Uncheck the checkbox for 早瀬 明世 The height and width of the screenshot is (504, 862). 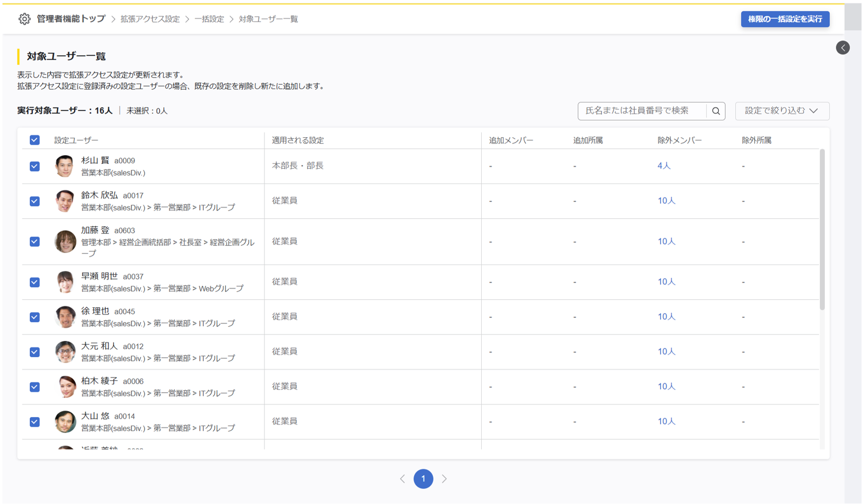click(34, 282)
